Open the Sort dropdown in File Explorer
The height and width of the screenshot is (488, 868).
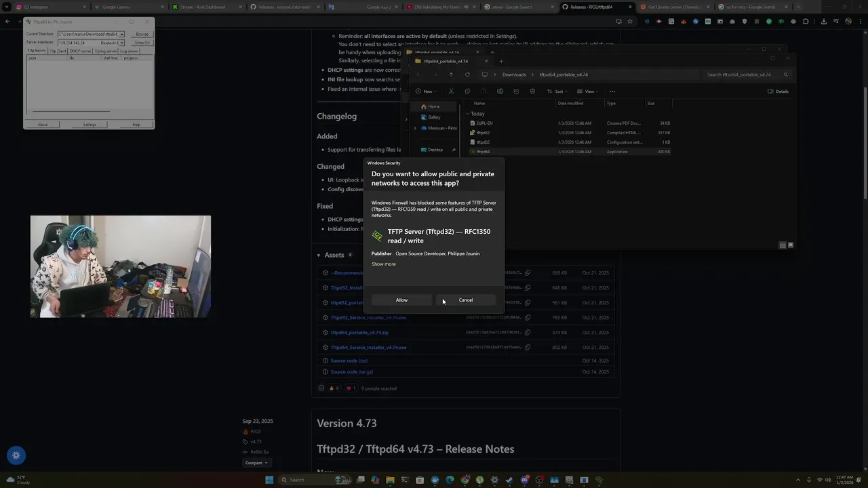click(x=557, y=91)
